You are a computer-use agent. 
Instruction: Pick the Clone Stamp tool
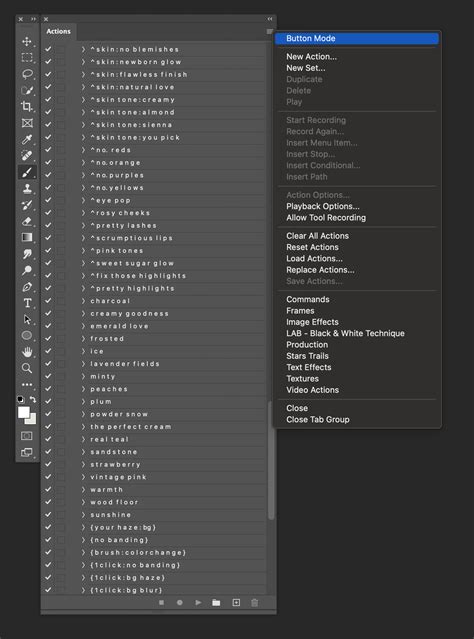27,188
